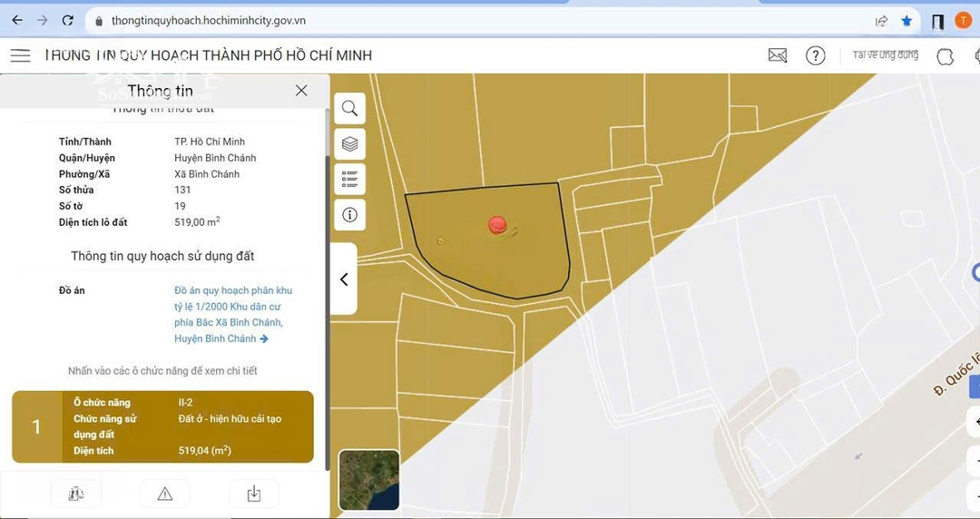
Task: Click the help question mark icon
Action: click(x=816, y=55)
